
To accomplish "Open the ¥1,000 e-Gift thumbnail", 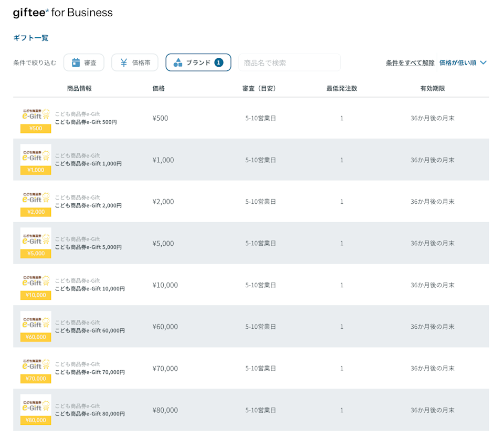I will [x=36, y=160].
